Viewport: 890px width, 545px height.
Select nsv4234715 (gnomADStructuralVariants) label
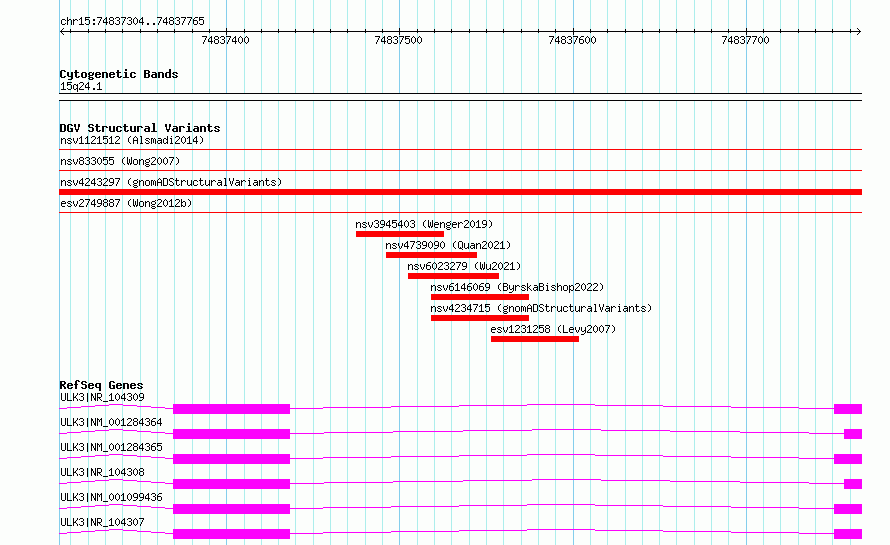click(x=541, y=308)
